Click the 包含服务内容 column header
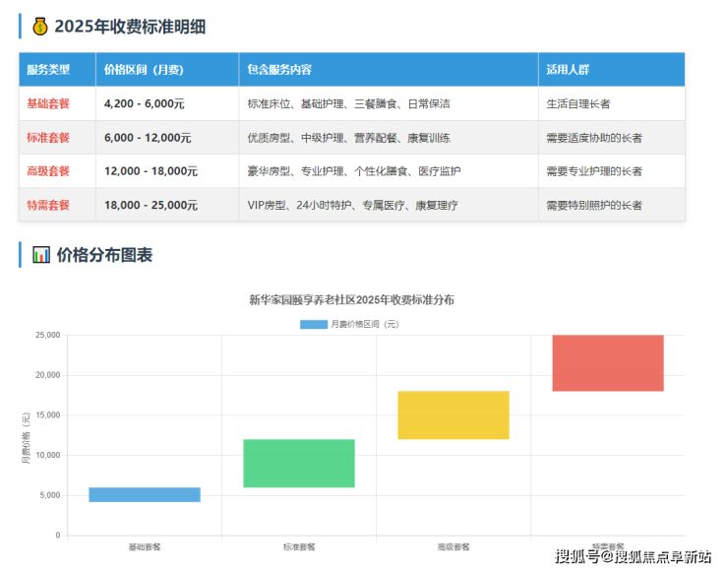728x572 pixels. click(279, 70)
